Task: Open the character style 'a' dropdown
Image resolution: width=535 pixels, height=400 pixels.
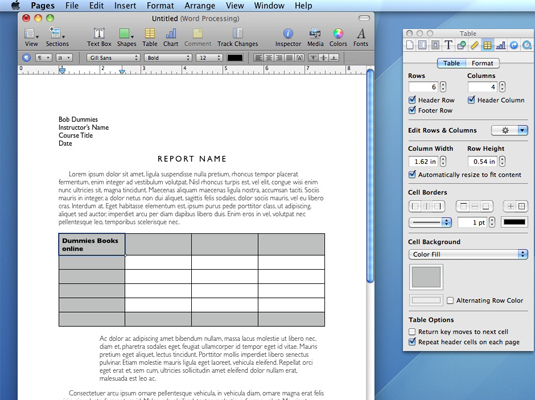Action: 64,58
